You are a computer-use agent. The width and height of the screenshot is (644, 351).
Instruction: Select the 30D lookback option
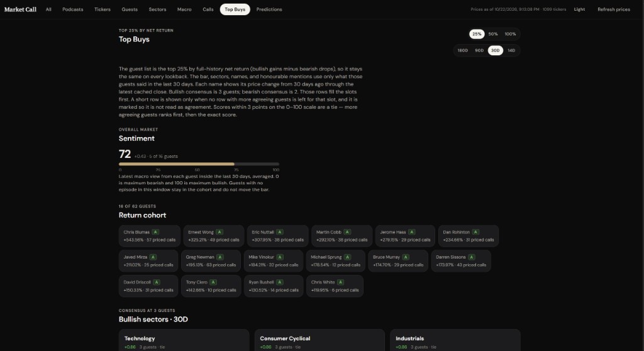[496, 50]
